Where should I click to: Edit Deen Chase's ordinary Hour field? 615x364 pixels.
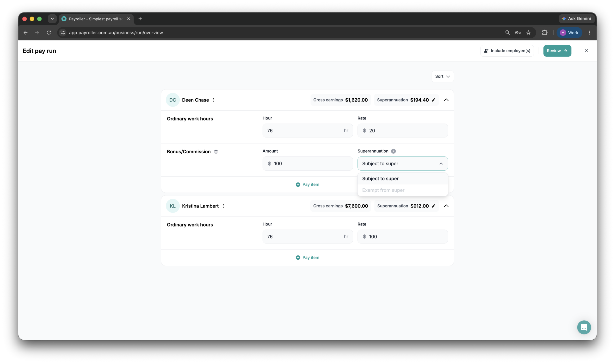tap(308, 131)
